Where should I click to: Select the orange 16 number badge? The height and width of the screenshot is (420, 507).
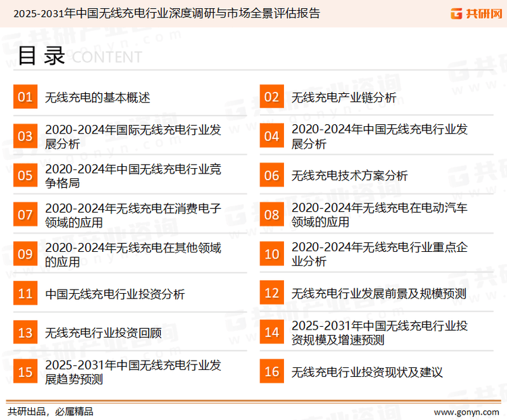pyautogui.click(x=272, y=371)
